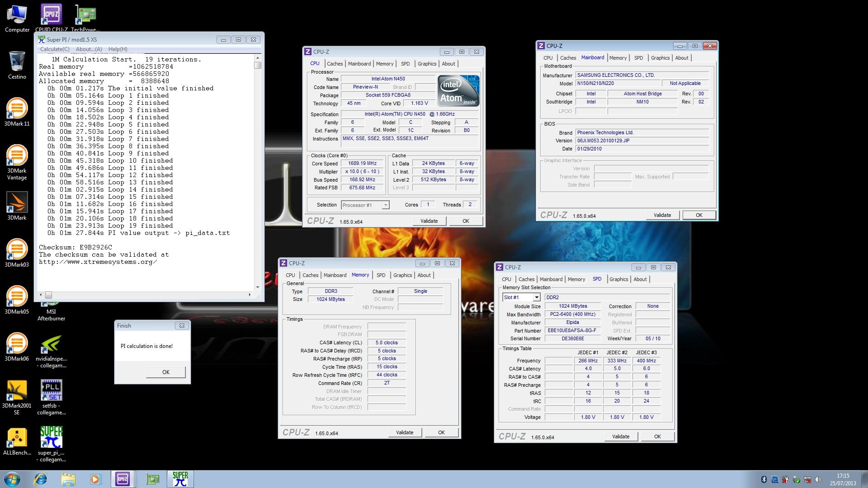Open Windows Media Player from taskbar

[x=95, y=479]
